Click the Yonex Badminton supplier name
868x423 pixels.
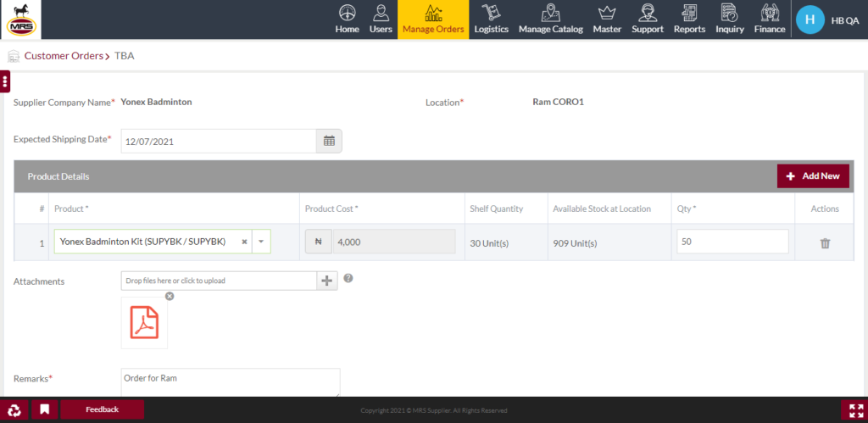point(156,102)
